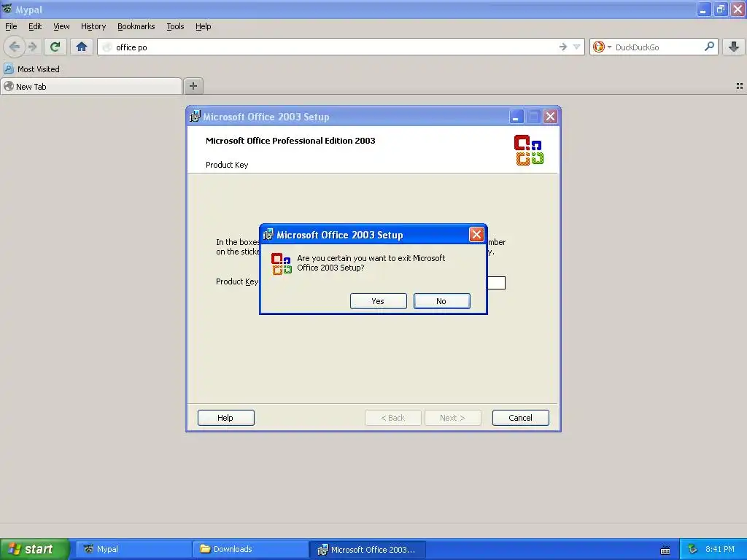Open the address bar history dropdown

click(x=576, y=47)
